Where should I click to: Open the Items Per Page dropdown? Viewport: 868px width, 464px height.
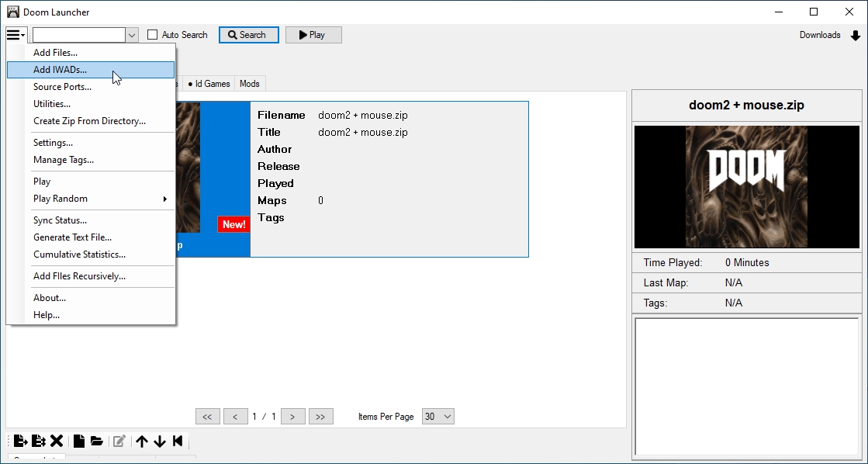pos(437,417)
